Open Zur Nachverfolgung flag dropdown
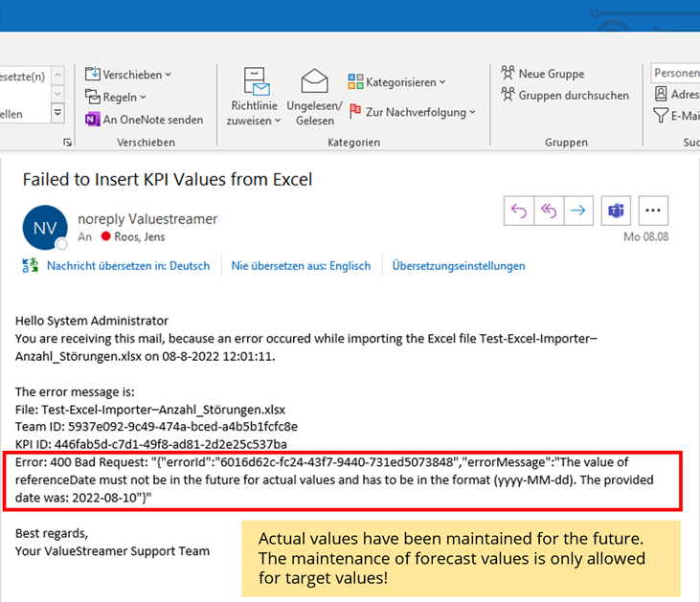The height and width of the screenshot is (602, 700). pos(412,112)
